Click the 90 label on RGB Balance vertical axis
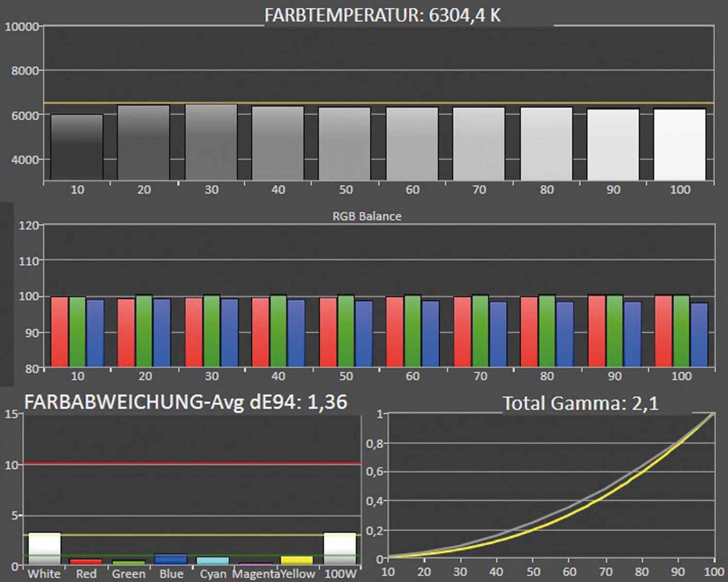 32,333
